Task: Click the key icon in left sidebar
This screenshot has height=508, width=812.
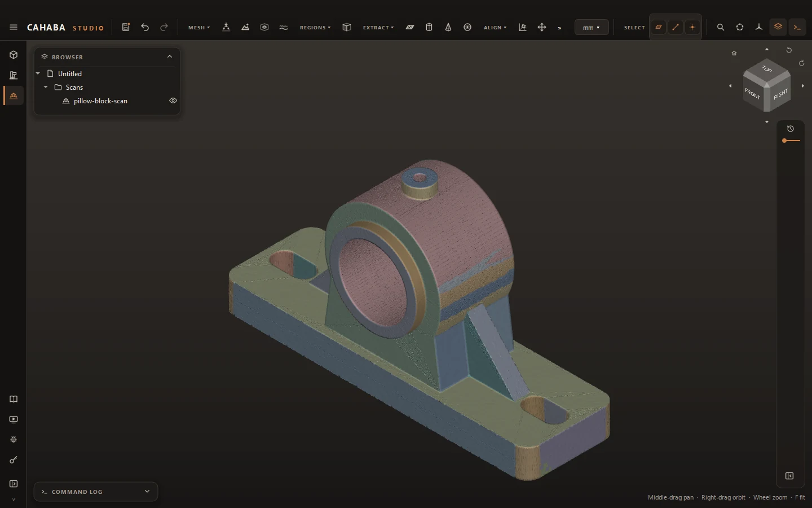Action: click(14, 460)
